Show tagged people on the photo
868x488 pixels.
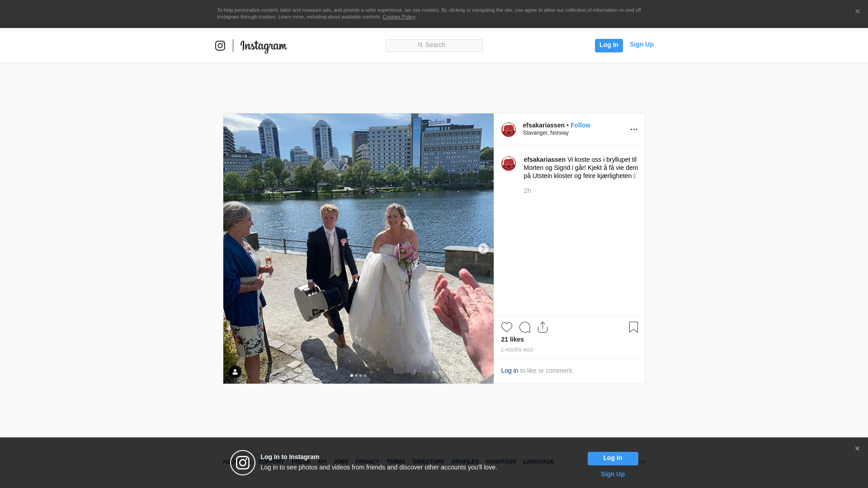(235, 372)
